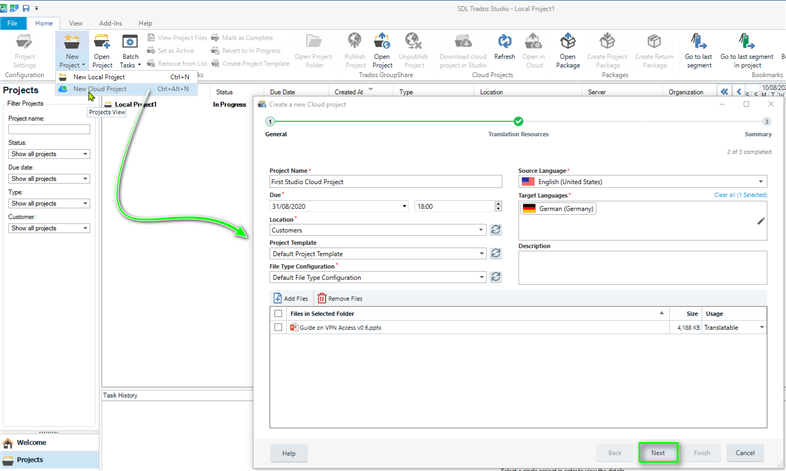Click the Open Package icon

567,51
